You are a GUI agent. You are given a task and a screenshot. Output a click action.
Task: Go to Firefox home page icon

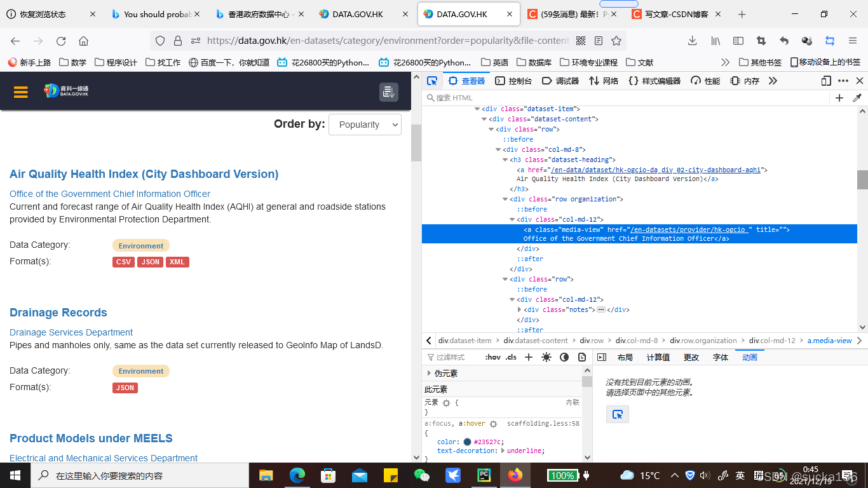pos(83,41)
